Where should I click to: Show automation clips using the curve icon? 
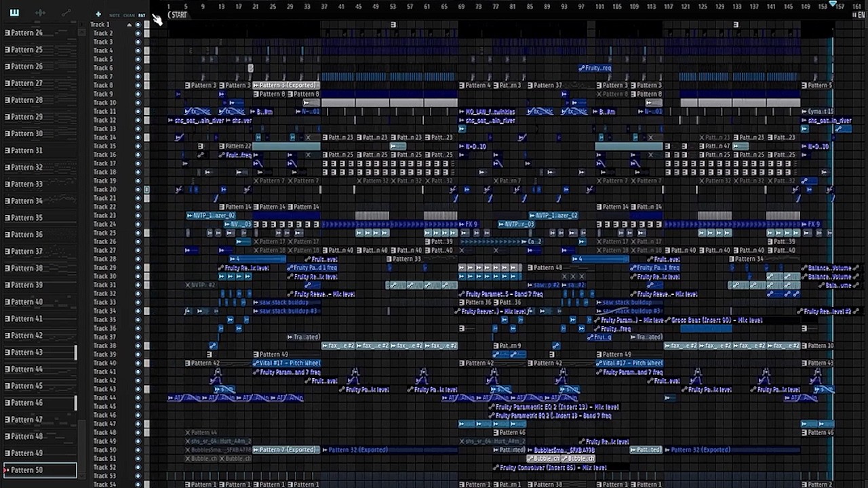click(x=66, y=13)
